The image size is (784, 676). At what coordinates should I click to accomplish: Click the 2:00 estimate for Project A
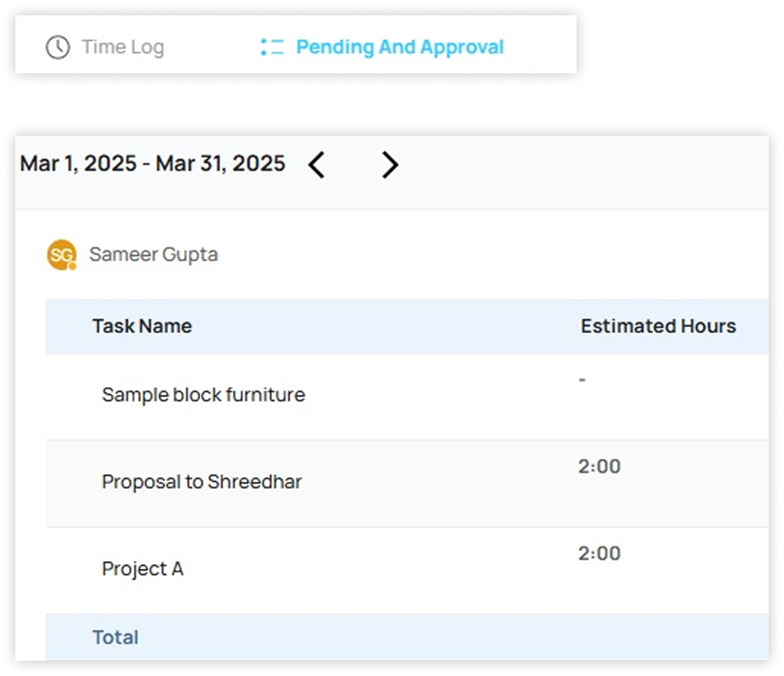coord(599,553)
